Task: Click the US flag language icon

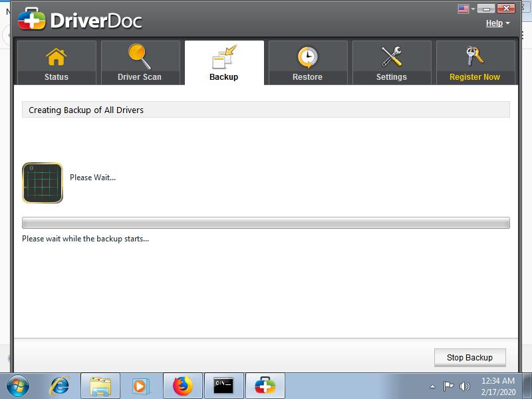Action: 463,9
